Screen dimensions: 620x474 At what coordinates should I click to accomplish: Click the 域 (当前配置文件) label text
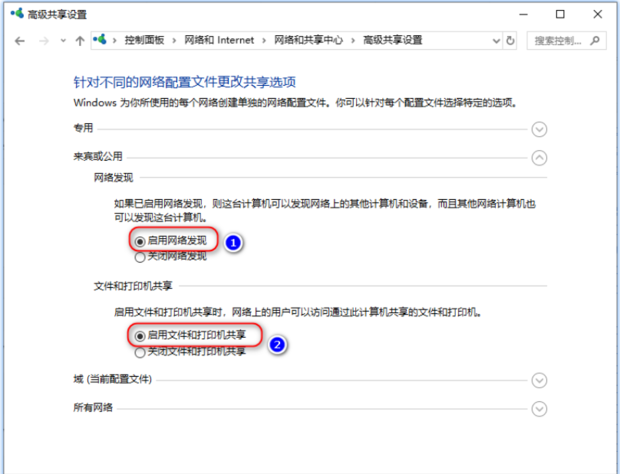tap(113, 380)
